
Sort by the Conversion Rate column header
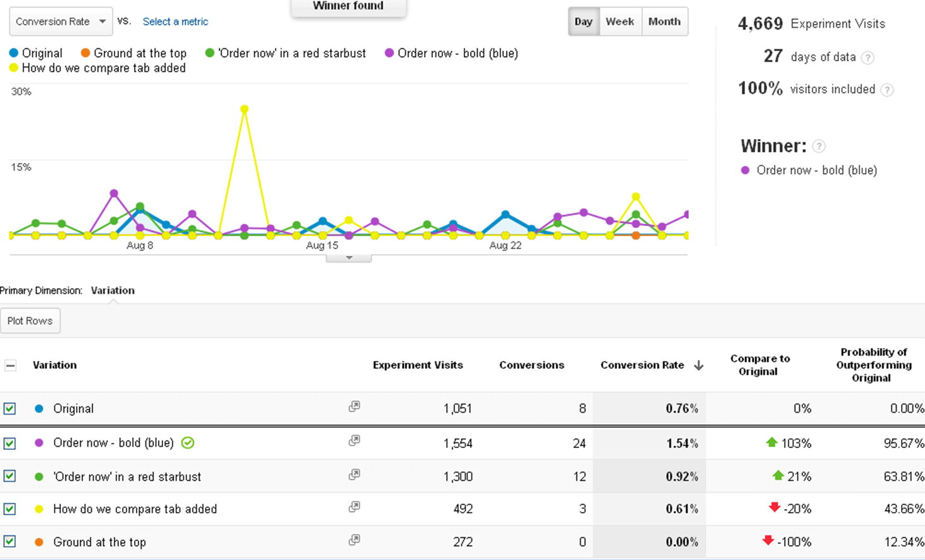(642, 365)
